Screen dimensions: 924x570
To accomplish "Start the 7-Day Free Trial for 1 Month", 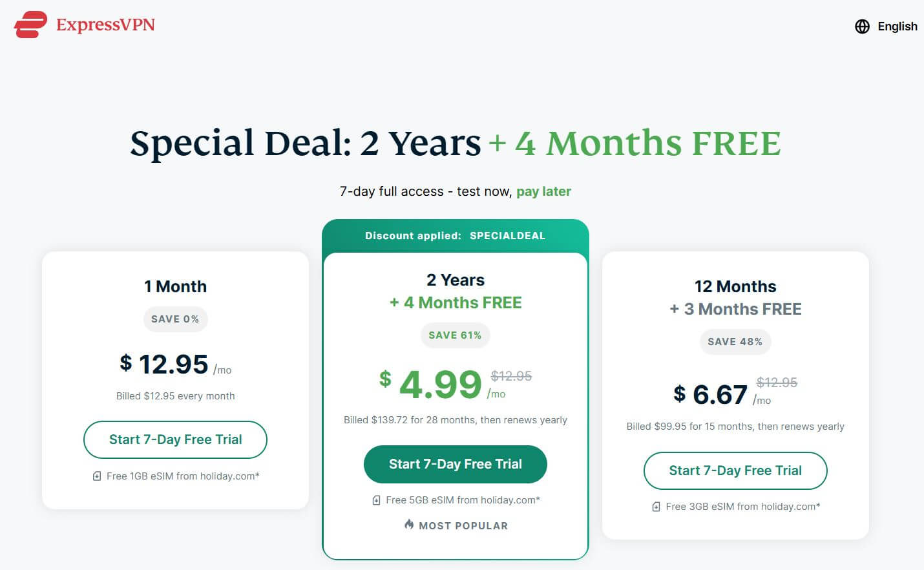I will [x=175, y=439].
